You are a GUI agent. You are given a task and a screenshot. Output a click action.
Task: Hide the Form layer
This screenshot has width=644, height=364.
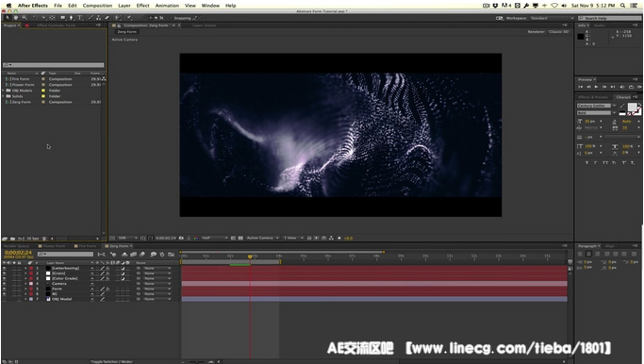5,289
